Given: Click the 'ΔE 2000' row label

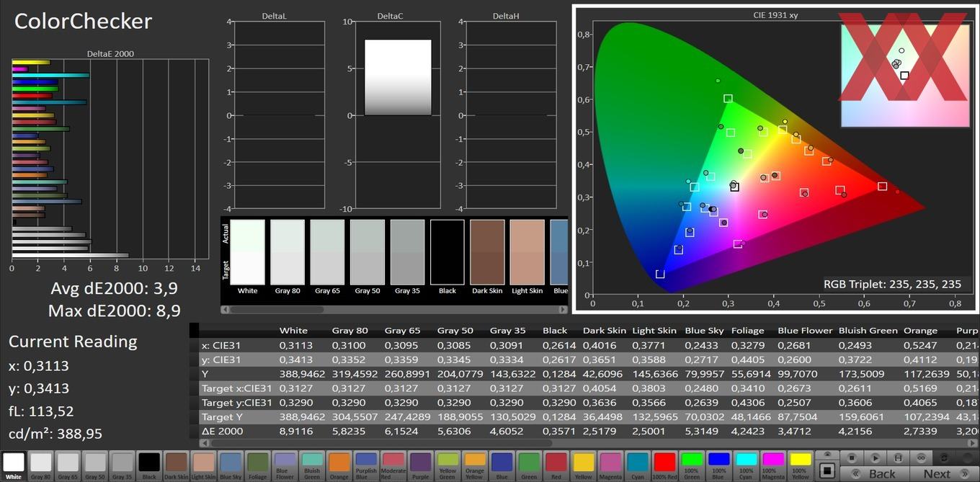Looking at the screenshot, I should [222, 432].
